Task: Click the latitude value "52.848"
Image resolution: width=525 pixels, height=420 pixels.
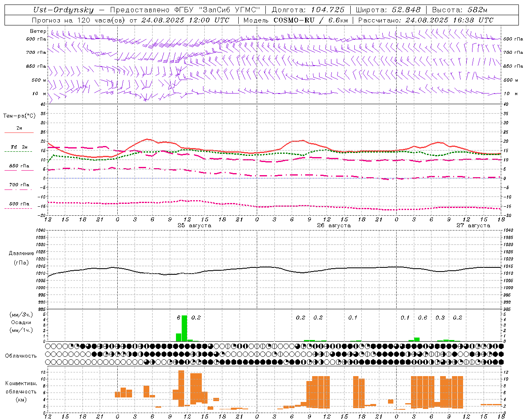Action: click(x=406, y=10)
